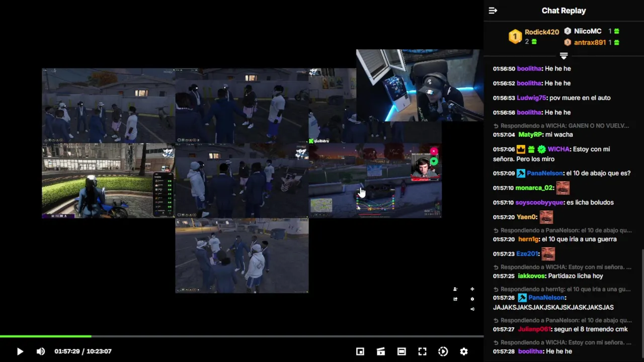Click the 01:57:29 elapsed time display
Screen dimensions: 644x362
click(x=67, y=351)
